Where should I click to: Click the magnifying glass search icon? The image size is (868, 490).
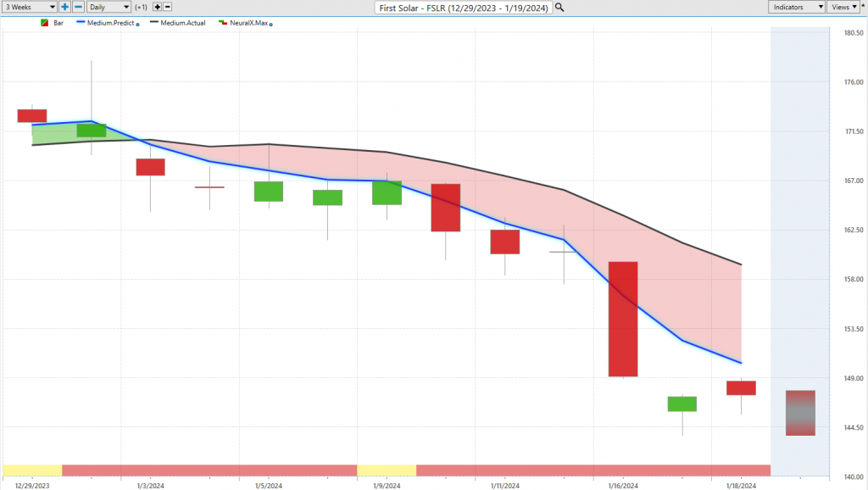click(x=559, y=7)
